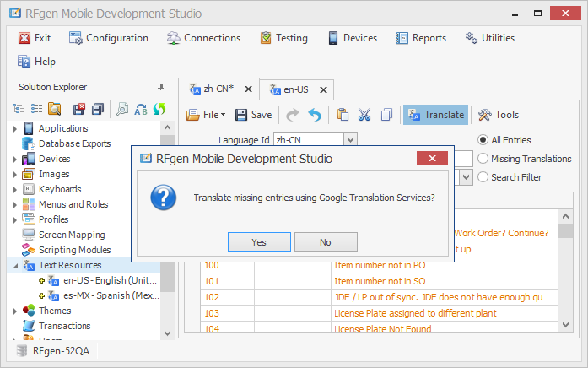Screen dimensions: 588x368
Task: Open the Language Id dropdown
Action: [351, 140]
